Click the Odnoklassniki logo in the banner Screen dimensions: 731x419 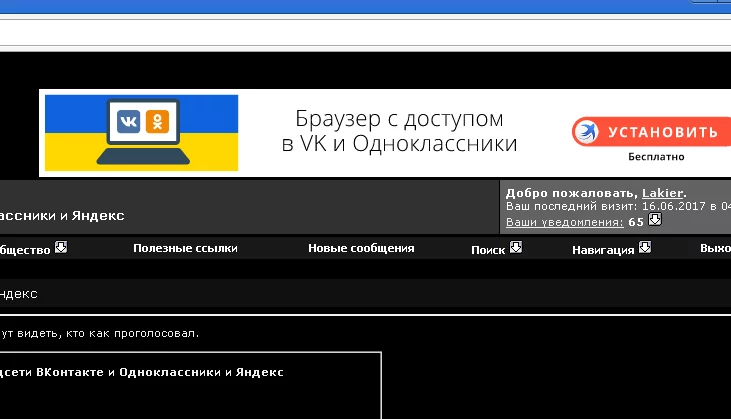157,121
